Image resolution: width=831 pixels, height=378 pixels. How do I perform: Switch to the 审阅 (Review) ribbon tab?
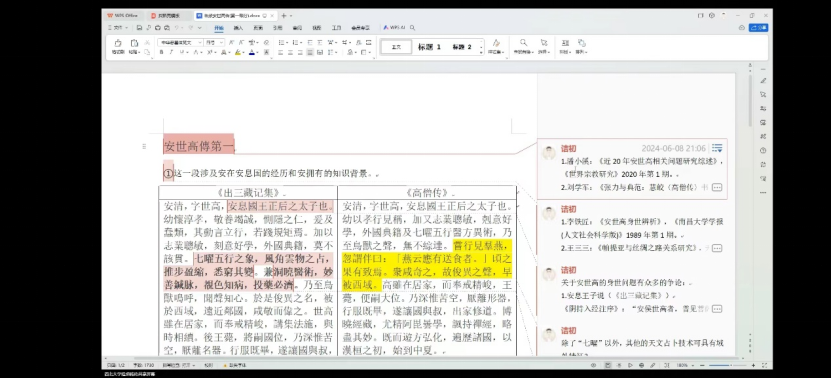[297, 28]
